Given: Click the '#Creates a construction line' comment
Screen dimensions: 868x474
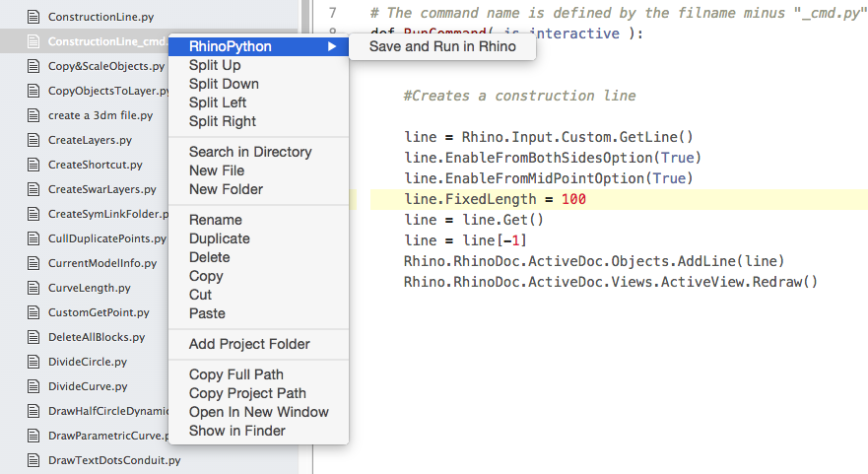Looking at the screenshot, I should click(519, 96).
